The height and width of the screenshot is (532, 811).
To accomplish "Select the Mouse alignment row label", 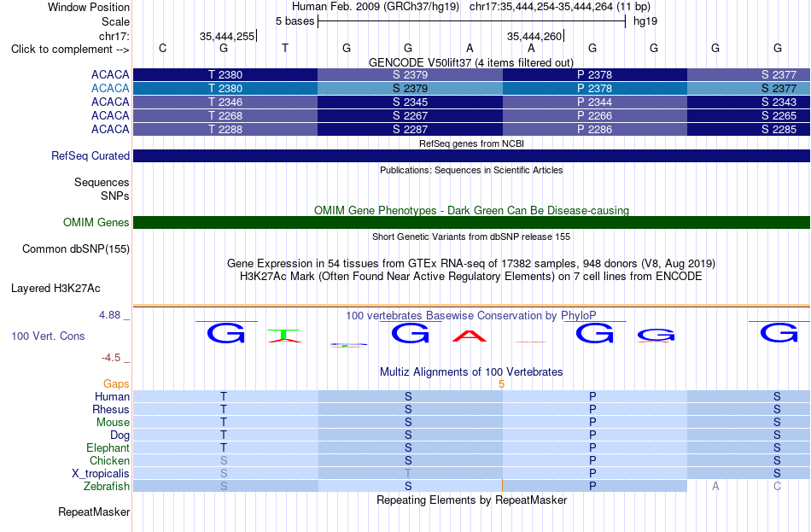I will click(113, 423).
